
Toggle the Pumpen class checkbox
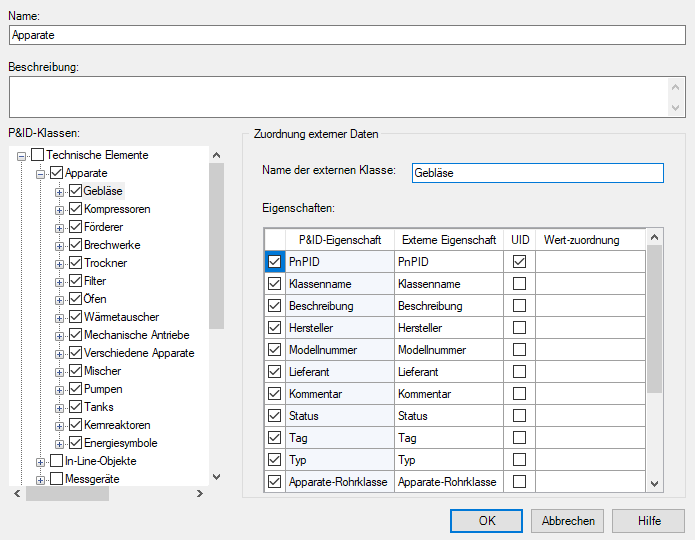[75, 389]
